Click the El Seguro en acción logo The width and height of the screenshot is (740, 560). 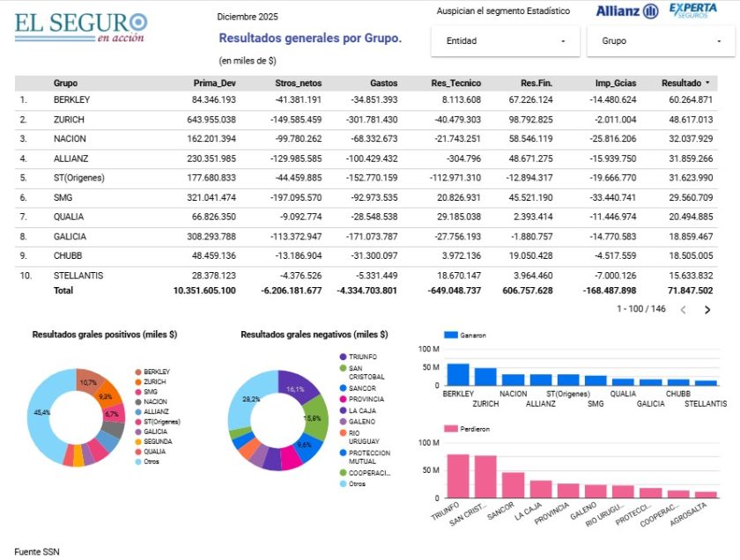click(x=80, y=26)
